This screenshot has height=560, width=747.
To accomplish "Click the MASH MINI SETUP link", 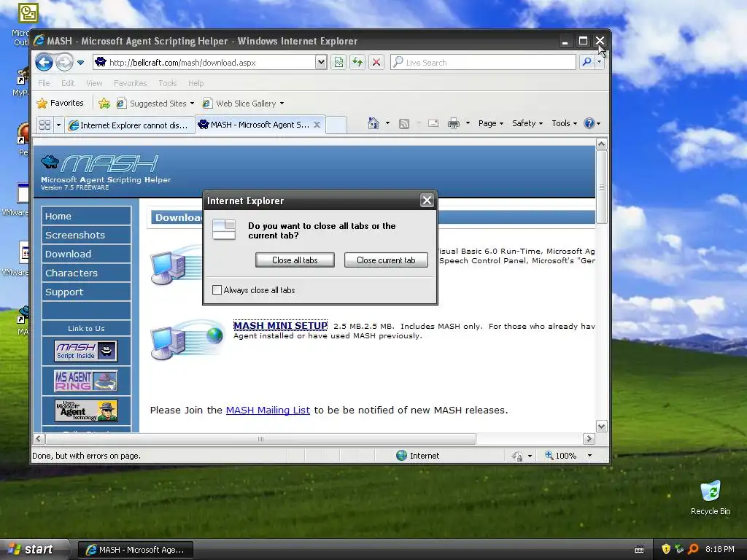I will (x=280, y=326).
